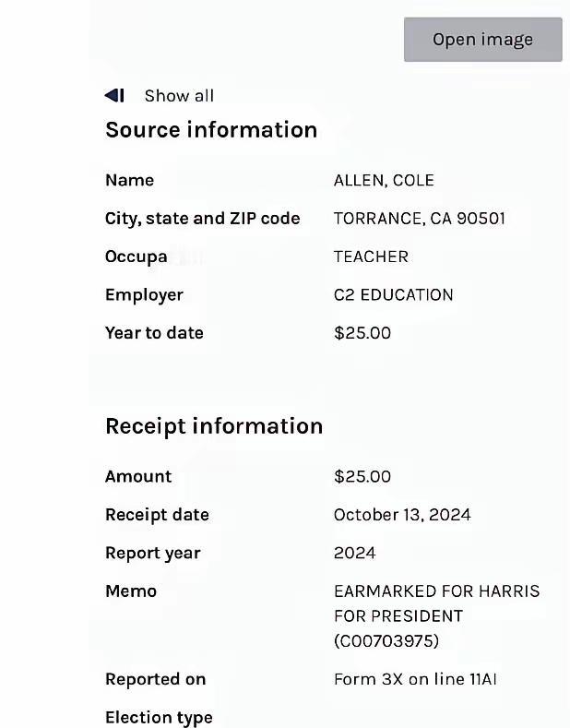Select the October 13, 2024 receipt date
The width and height of the screenshot is (570, 728).
[x=402, y=515]
